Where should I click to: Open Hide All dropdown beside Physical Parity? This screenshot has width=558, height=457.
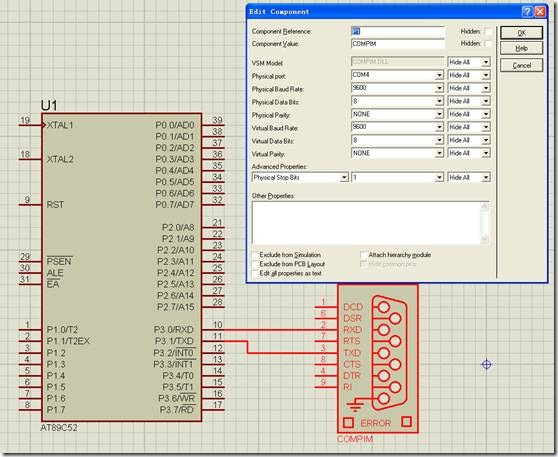[469, 114]
